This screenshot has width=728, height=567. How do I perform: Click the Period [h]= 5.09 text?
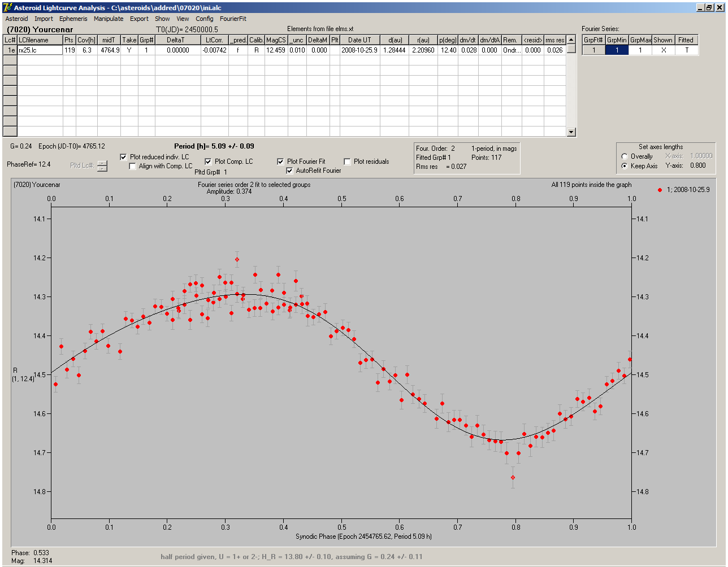(214, 146)
